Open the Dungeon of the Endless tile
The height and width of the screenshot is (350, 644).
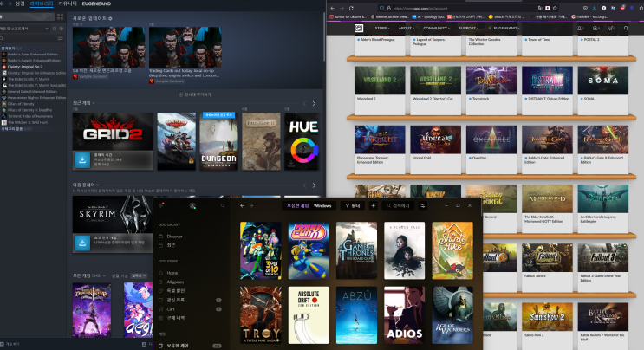(x=219, y=141)
